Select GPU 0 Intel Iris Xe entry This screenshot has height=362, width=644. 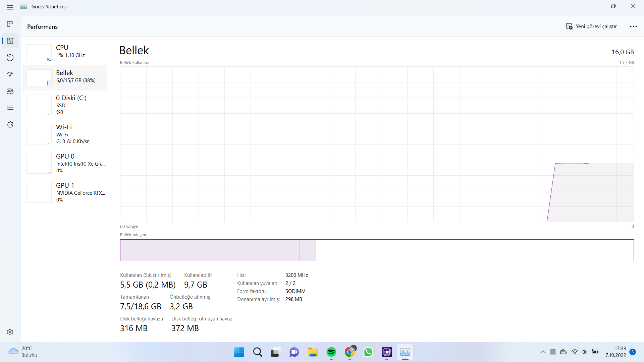pos(65,163)
